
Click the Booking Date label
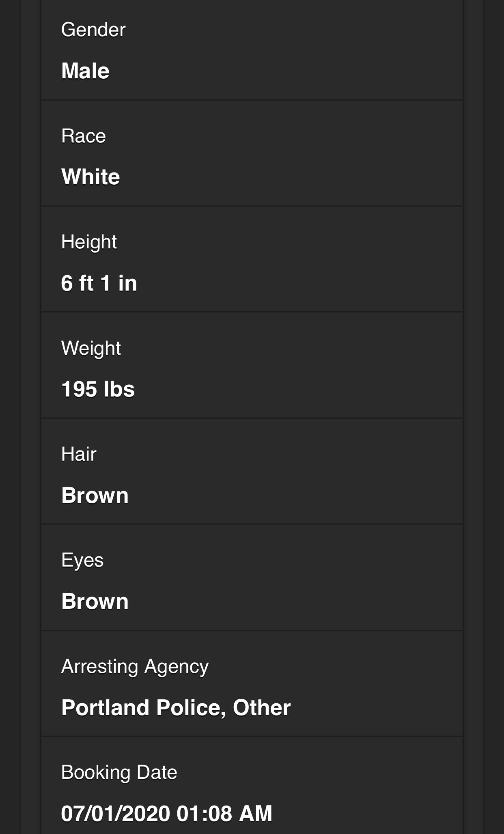tap(119, 772)
